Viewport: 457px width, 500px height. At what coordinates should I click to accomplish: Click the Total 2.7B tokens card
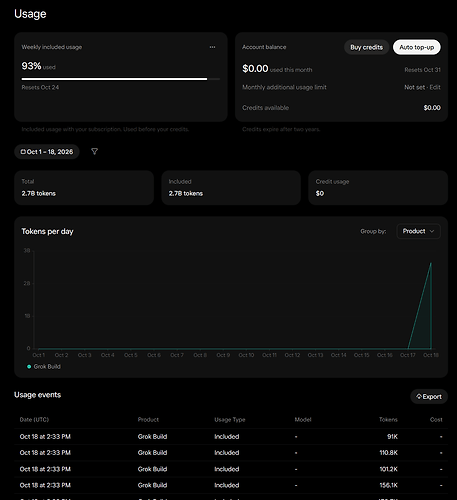pos(84,188)
